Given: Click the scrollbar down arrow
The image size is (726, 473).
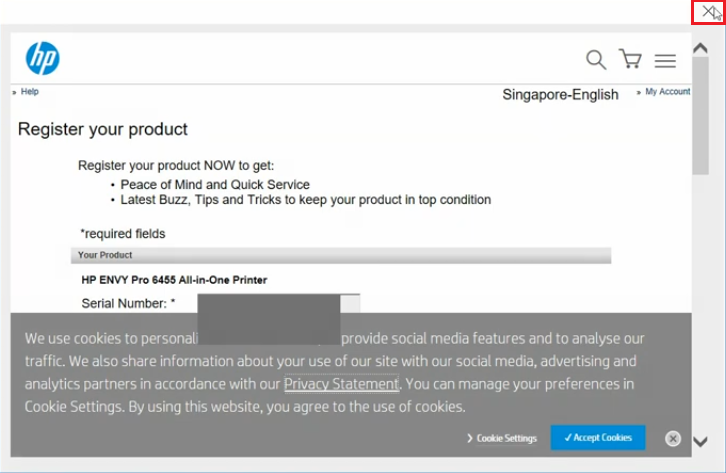Looking at the screenshot, I should pos(701,442).
